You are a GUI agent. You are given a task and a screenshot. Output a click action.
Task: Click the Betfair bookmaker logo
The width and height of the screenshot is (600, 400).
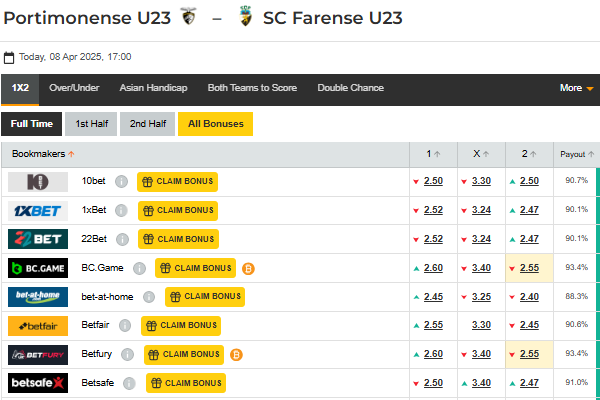click(38, 325)
